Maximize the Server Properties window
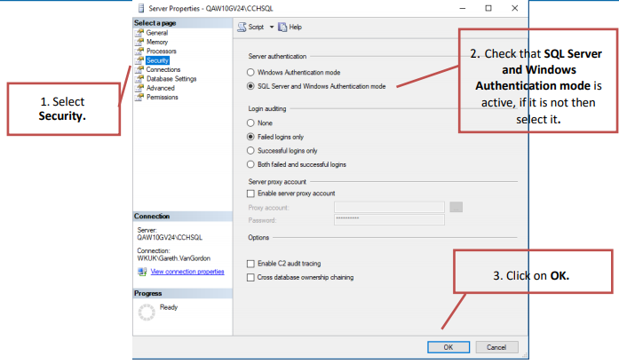The height and width of the screenshot is (364, 619). coord(488,8)
